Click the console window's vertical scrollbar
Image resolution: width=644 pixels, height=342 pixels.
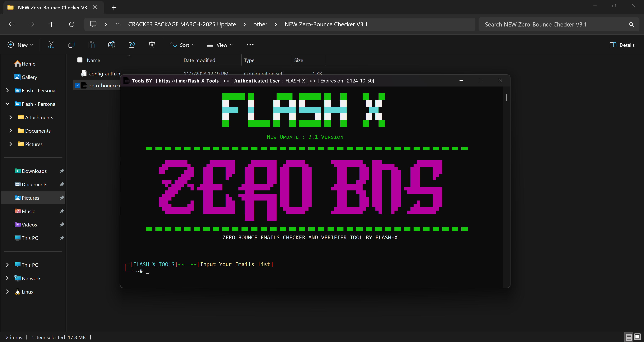(506, 97)
